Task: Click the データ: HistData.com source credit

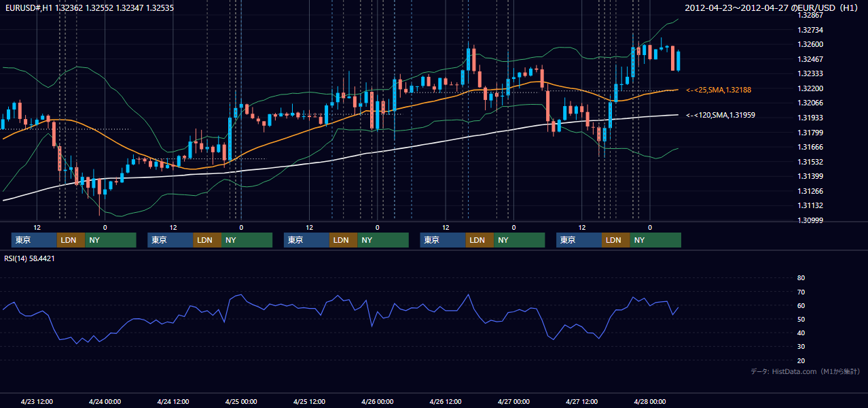Action: pos(806,371)
